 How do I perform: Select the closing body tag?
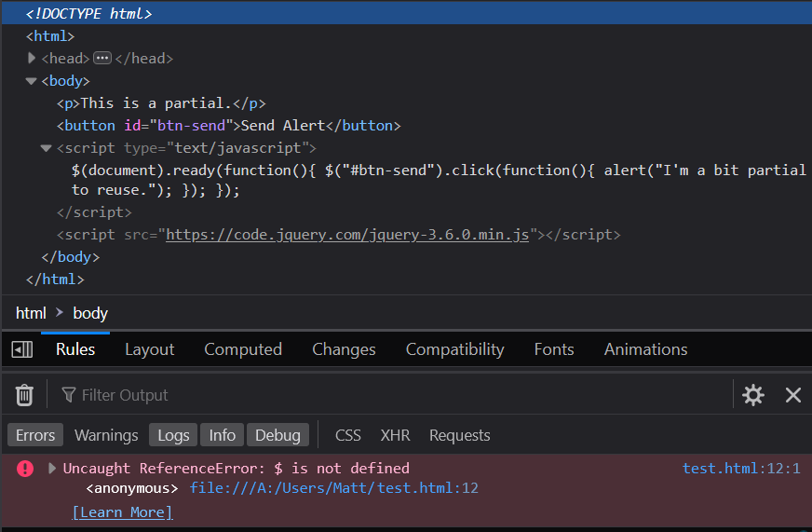coord(71,257)
